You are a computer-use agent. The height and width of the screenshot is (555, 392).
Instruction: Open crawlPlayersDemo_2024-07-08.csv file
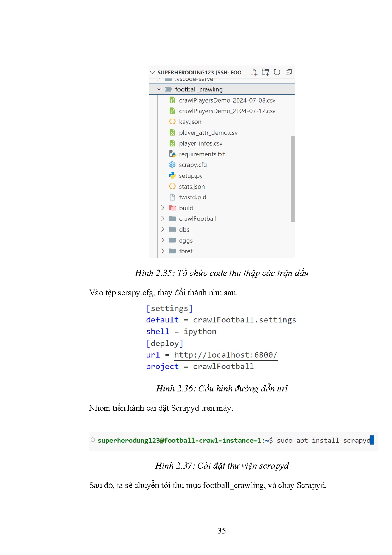227,100
